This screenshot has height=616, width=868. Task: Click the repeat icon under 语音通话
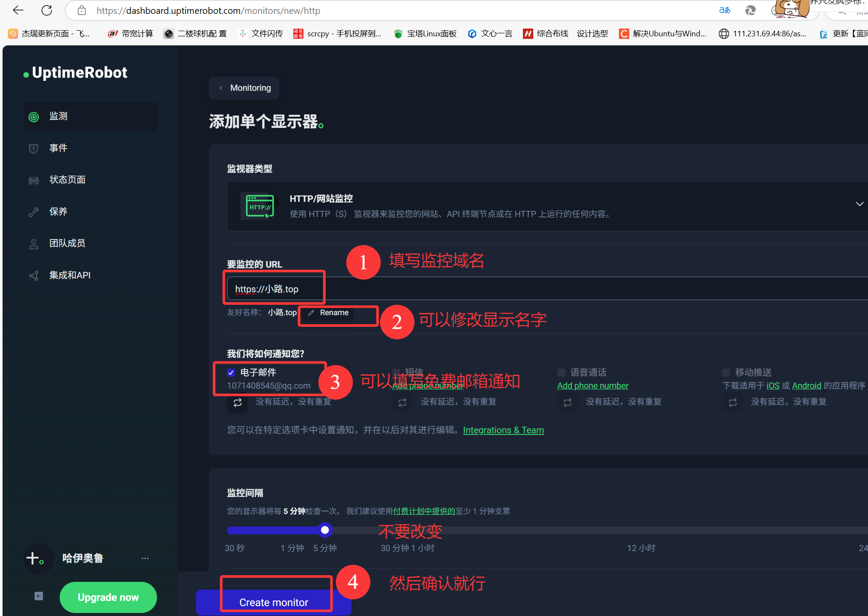567,403
